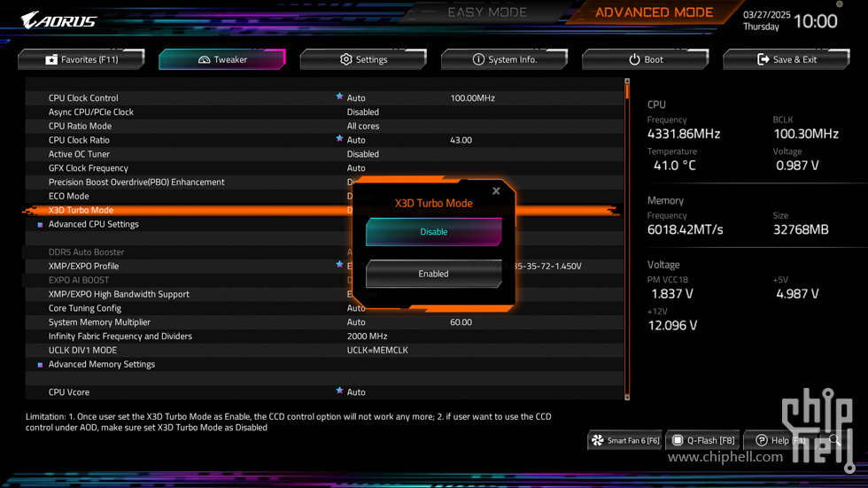The image size is (868, 488).
Task: Open UCLK=MEMCLK value
Action: (x=377, y=350)
